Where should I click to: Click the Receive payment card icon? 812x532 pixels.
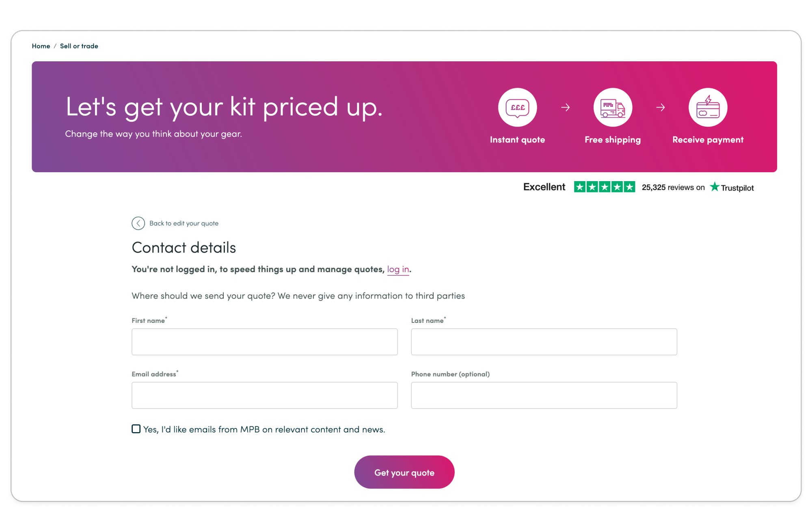pyautogui.click(x=708, y=108)
